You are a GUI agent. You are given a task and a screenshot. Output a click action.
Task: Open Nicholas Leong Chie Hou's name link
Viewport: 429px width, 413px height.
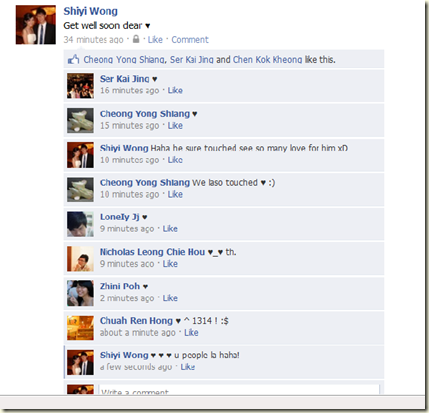point(152,252)
